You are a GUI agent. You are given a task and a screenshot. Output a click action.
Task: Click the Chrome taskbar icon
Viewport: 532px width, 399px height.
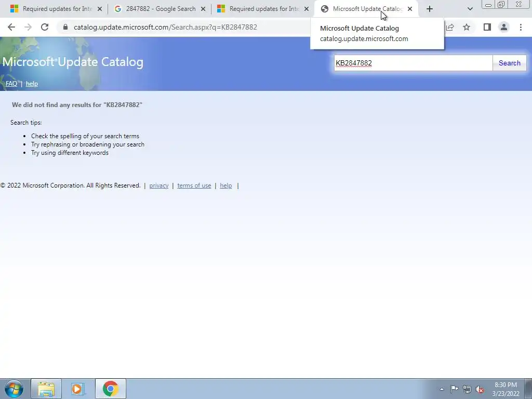[x=110, y=389]
